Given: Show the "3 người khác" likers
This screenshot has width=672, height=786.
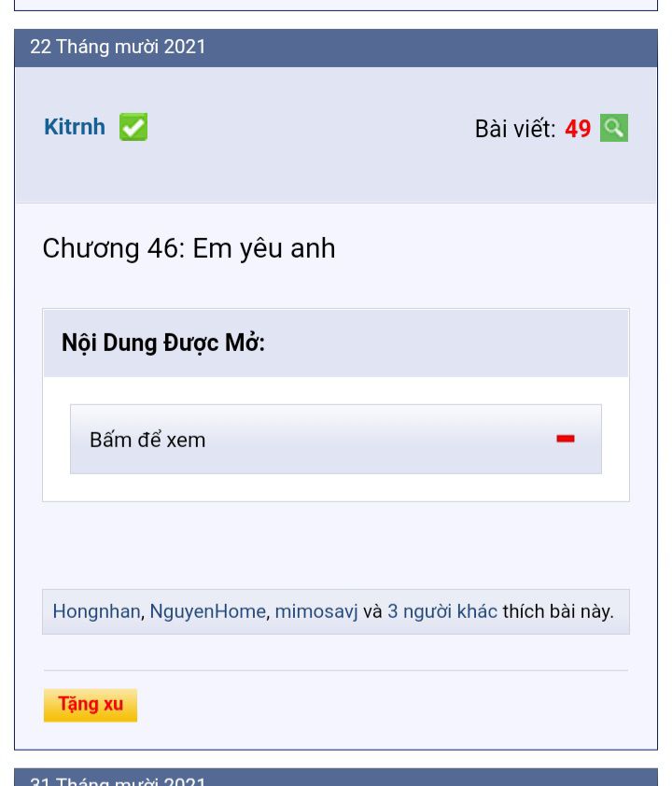Looking at the screenshot, I should 442,611.
